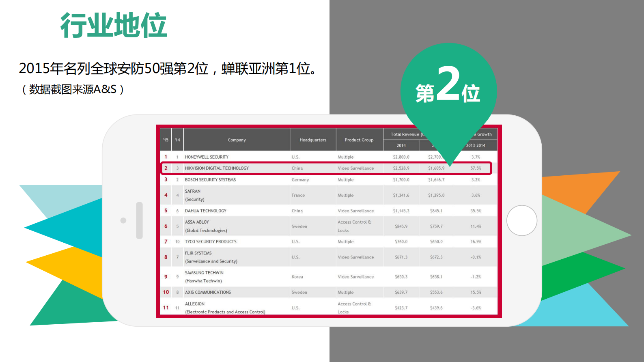The width and height of the screenshot is (644, 362).
Task: Click Safran's "France" headquarters cell
Action: [298, 195]
